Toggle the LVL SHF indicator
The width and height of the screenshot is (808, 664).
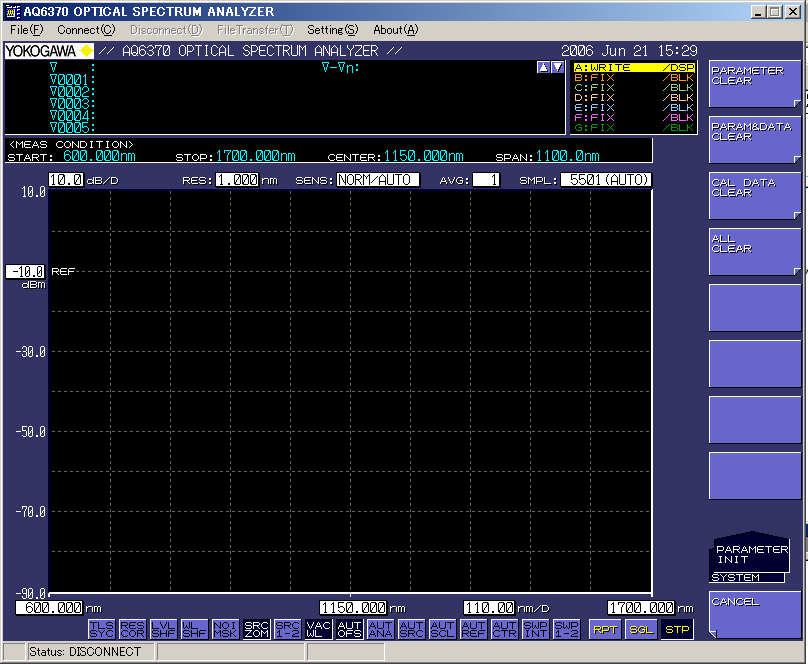click(163, 629)
